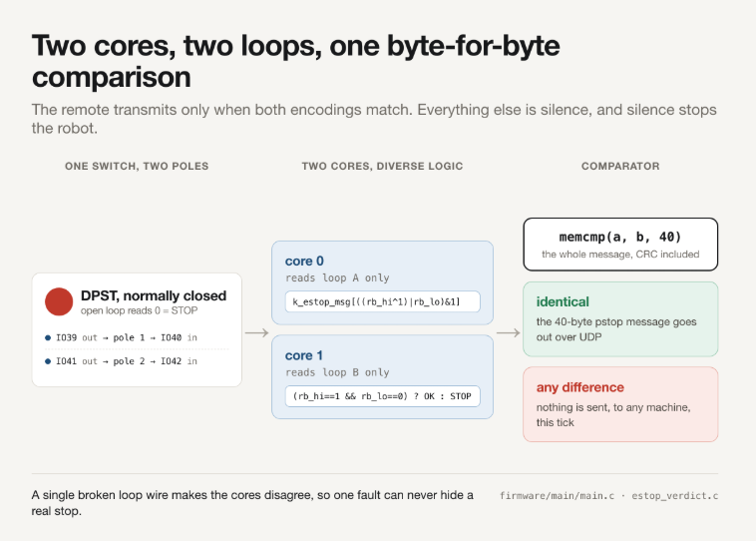Click the k_estop_msg code snippet box
Image resolution: width=756 pixels, height=541 pixels.
(x=382, y=301)
